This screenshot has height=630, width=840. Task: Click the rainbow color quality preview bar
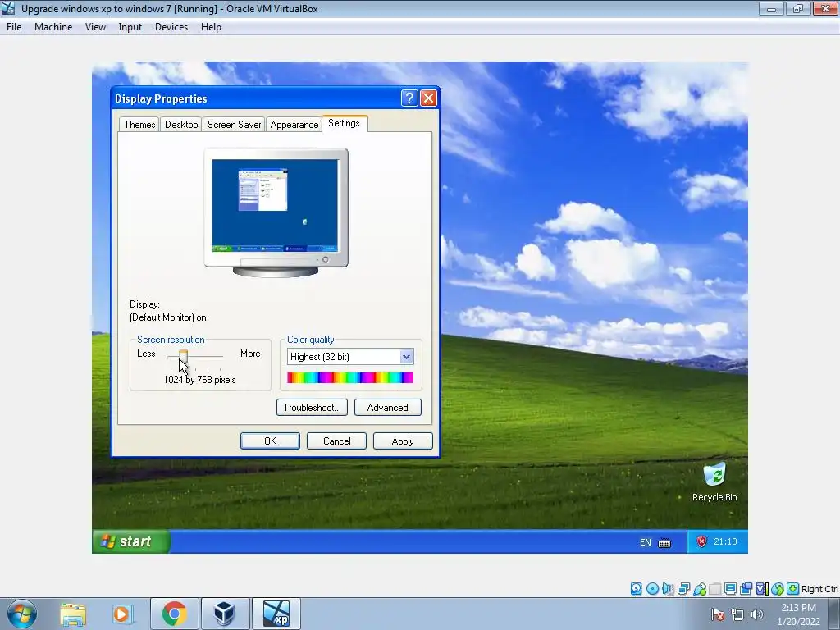click(350, 377)
